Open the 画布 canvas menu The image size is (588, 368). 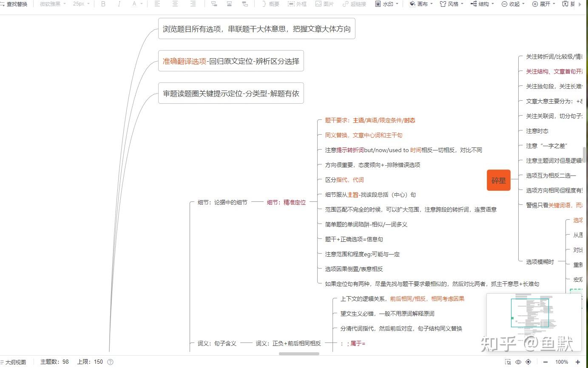[421, 4]
